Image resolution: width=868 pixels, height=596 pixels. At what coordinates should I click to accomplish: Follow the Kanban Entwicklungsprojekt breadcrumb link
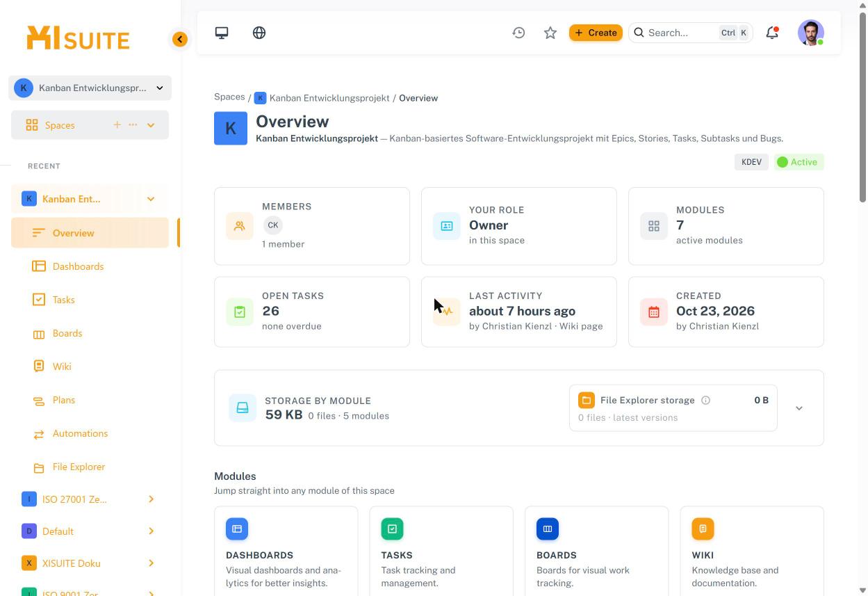[x=329, y=98]
